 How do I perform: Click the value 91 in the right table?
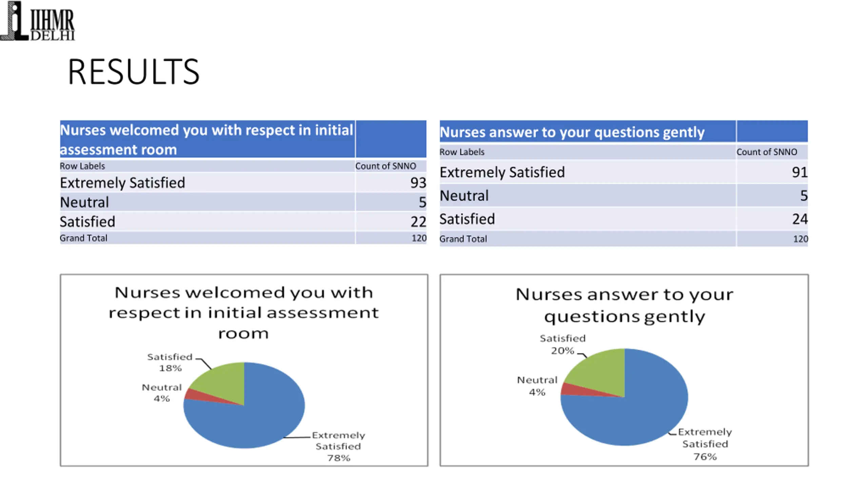coord(800,172)
